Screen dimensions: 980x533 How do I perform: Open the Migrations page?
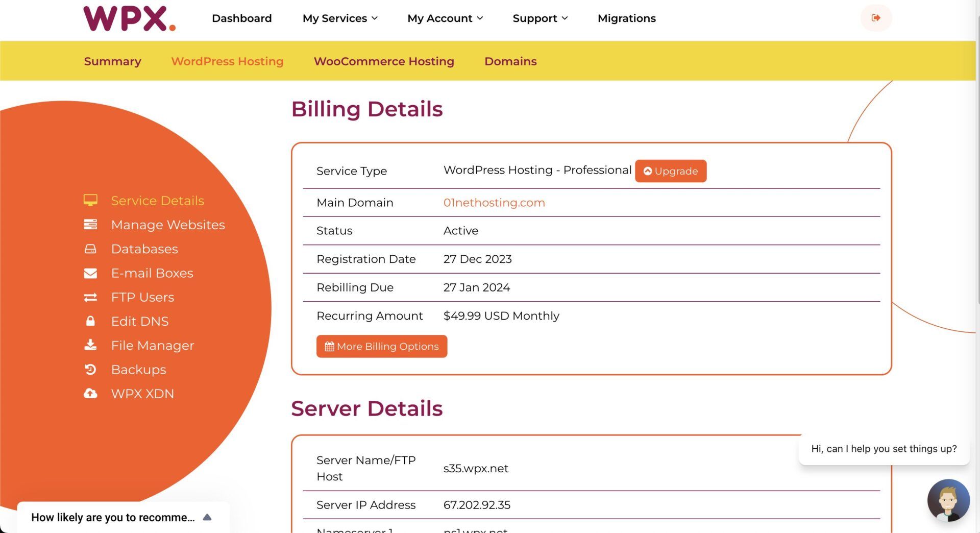click(627, 18)
